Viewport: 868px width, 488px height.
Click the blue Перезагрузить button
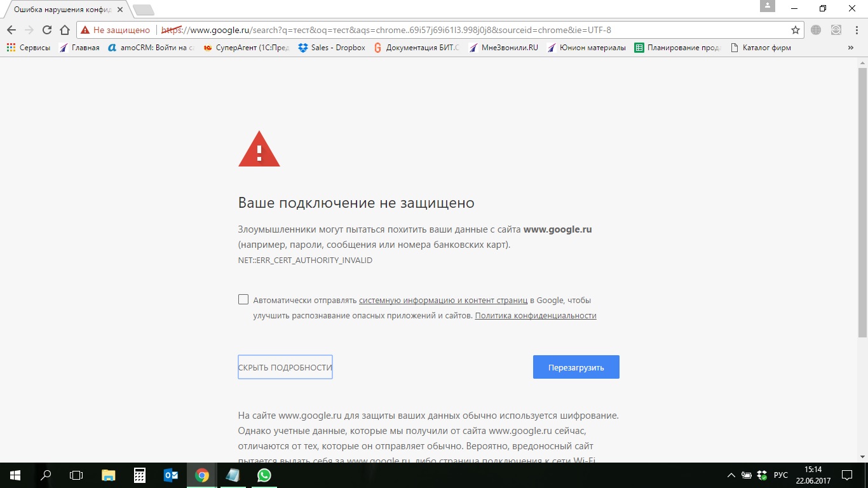click(576, 367)
